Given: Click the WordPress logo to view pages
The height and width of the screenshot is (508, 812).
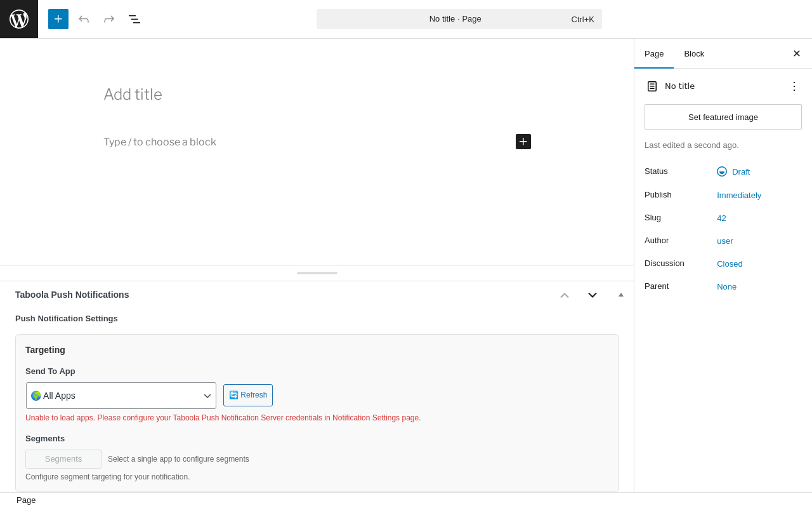Looking at the screenshot, I should tap(19, 19).
